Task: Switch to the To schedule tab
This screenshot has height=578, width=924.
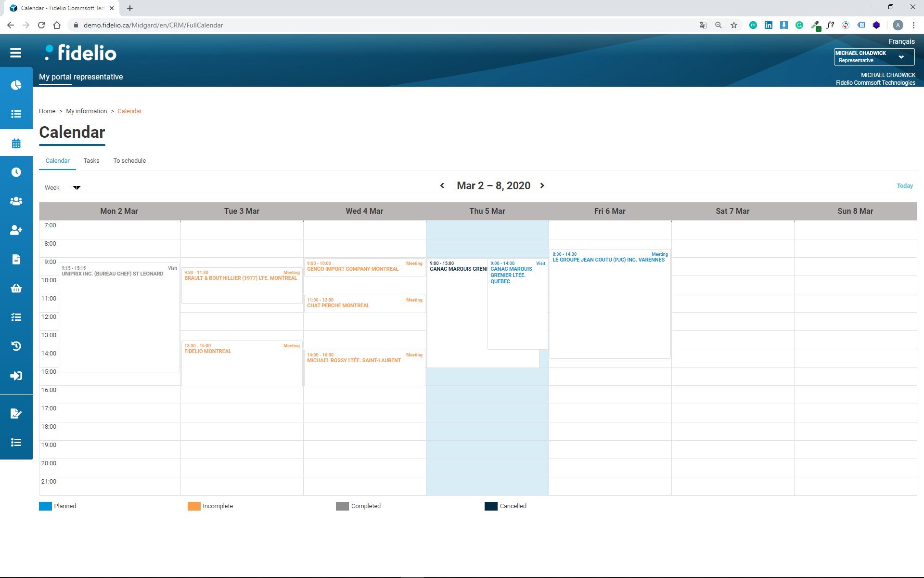Action: (129, 161)
